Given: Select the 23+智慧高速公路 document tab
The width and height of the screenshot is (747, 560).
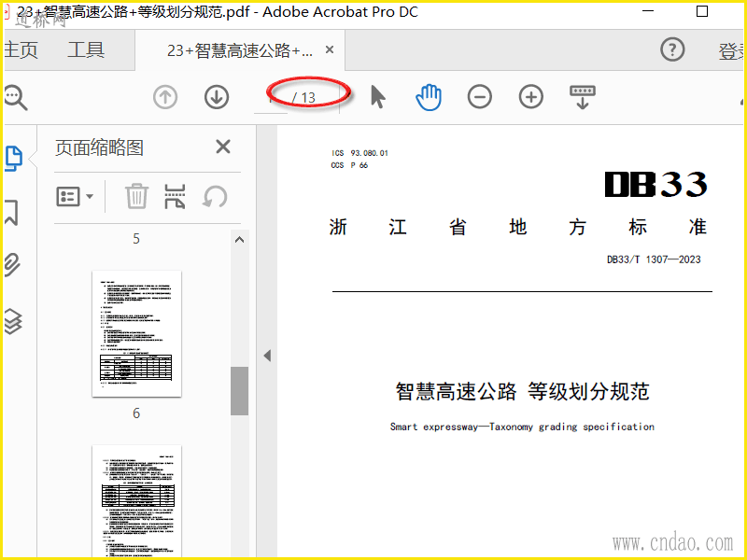Looking at the screenshot, I should (x=240, y=50).
